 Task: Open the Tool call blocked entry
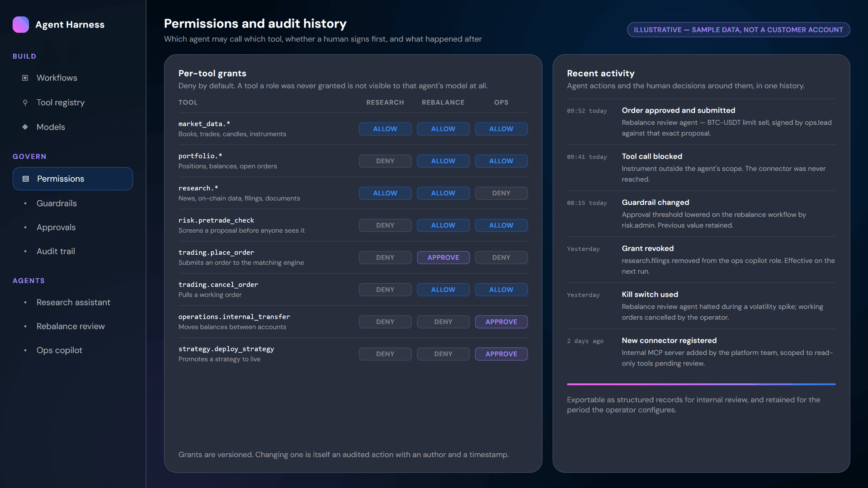coord(701,168)
